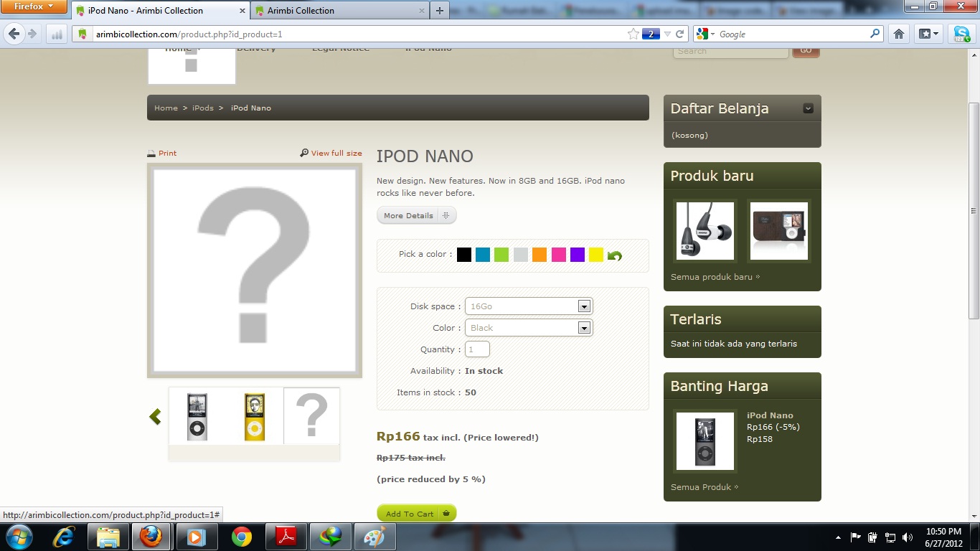Select the silver iPod thumbnail

(197, 417)
